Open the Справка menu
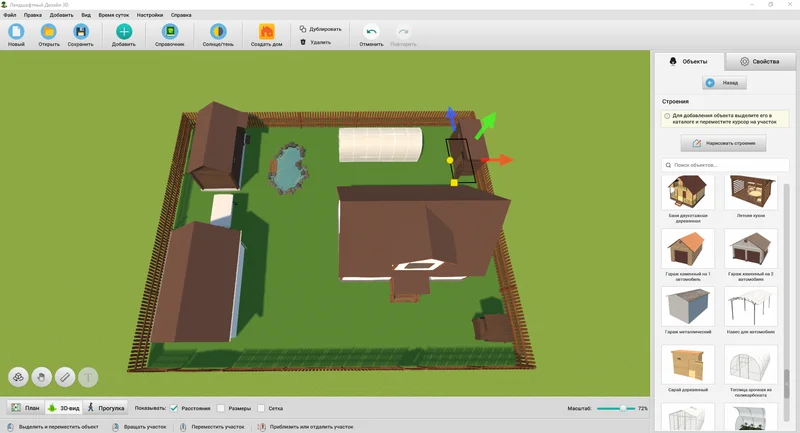Screen dimensions: 800x433 tap(181, 15)
